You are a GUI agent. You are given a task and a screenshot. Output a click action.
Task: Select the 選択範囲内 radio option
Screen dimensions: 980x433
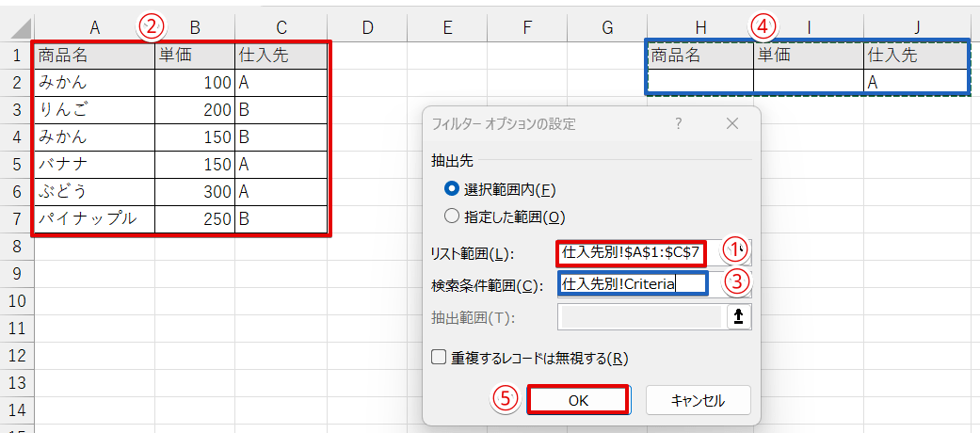452,188
